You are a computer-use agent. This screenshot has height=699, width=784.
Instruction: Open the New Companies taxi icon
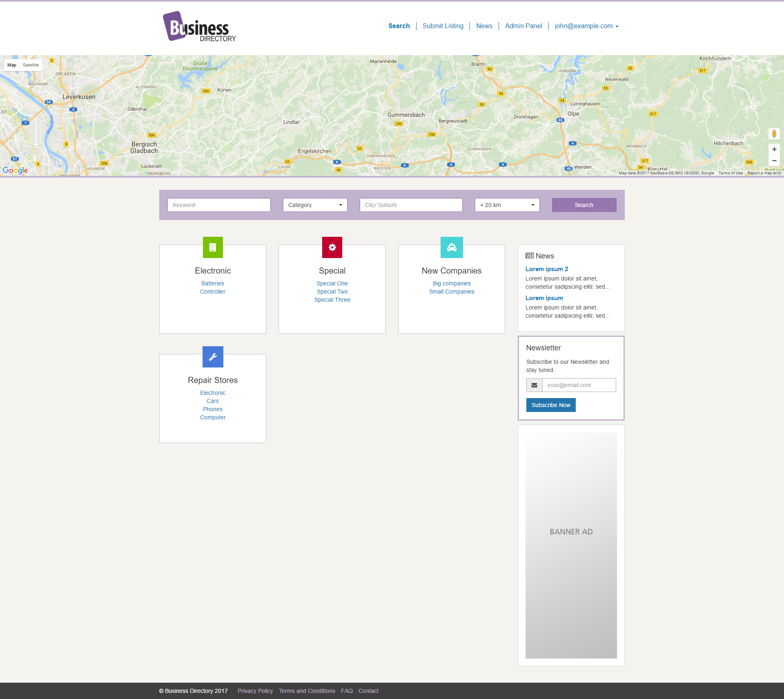click(x=452, y=247)
